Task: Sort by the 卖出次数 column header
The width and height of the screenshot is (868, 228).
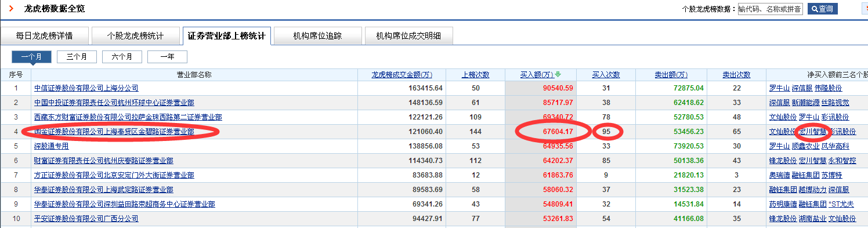Action: tap(736, 75)
